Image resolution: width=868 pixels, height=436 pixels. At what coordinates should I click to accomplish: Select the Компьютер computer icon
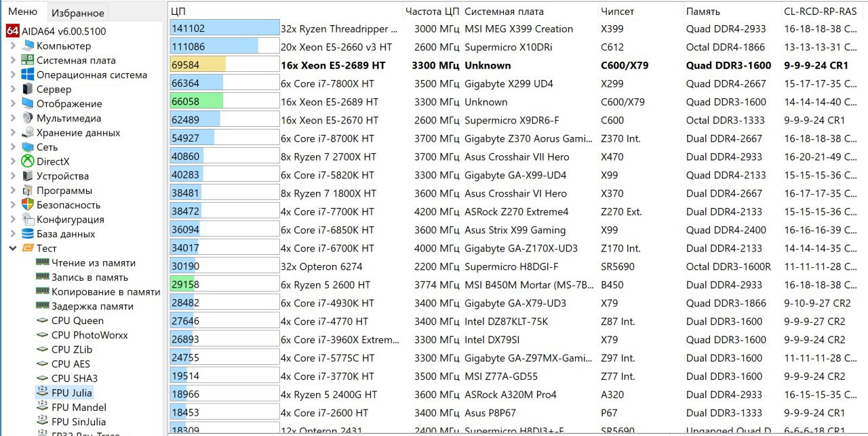[x=27, y=46]
